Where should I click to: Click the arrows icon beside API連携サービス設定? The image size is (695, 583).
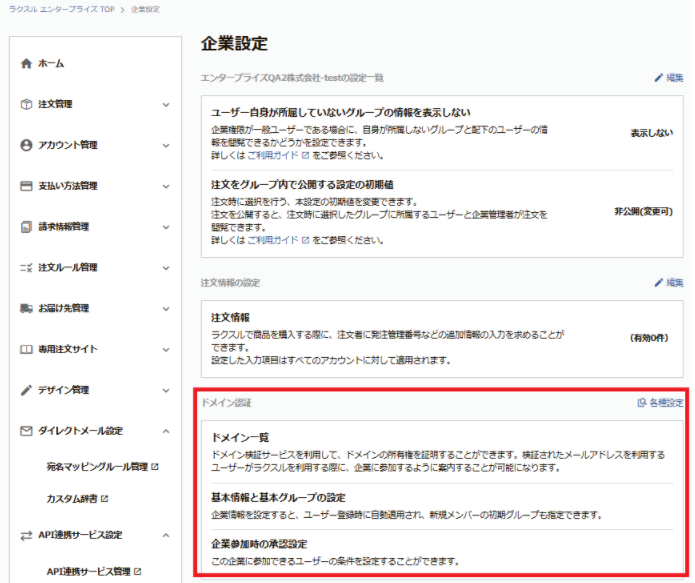[26, 536]
